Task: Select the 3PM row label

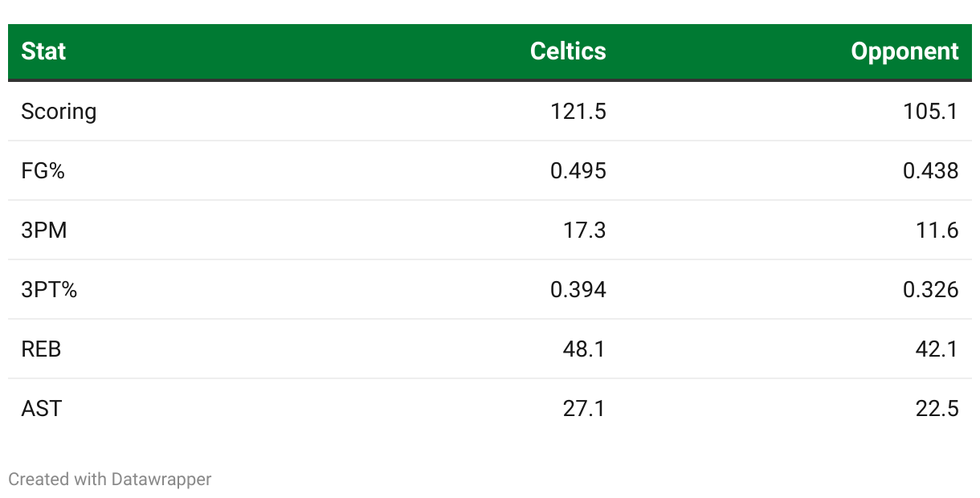Action: pyautogui.click(x=44, y=231)
